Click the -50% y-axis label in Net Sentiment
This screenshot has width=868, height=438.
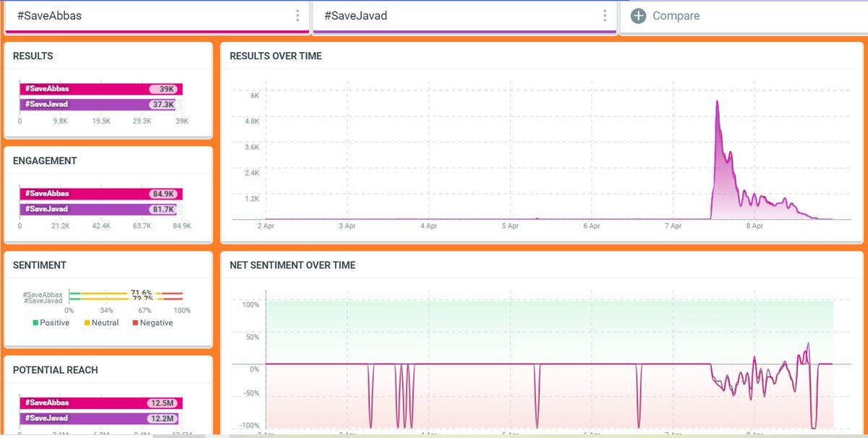250,393
